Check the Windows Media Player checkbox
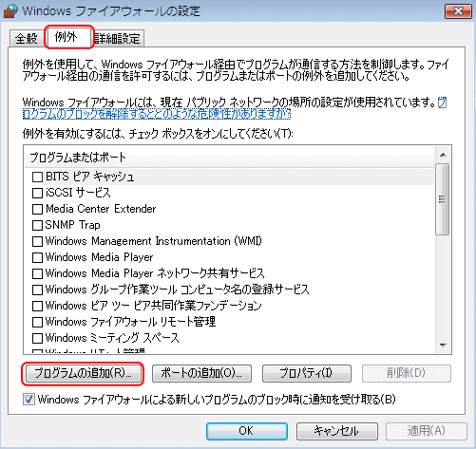476x449 pixels. pos(38,257)
